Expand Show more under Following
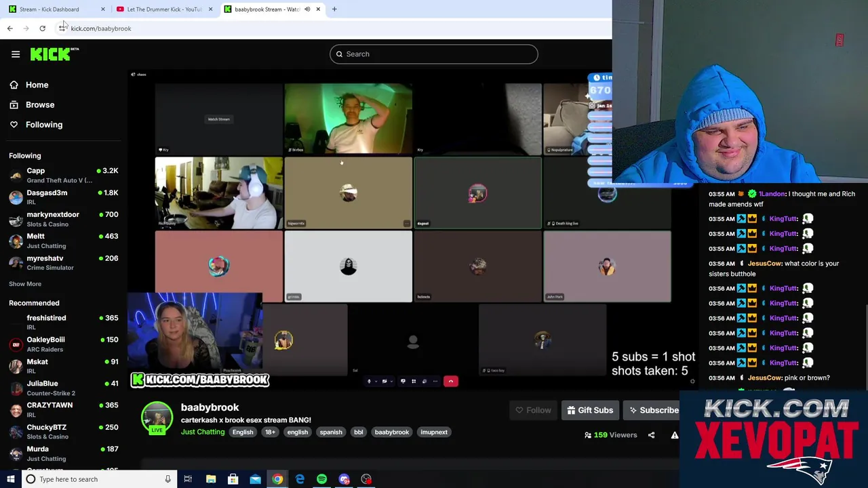The height and width of the screenshot is (488, 868). pos(25,284)
